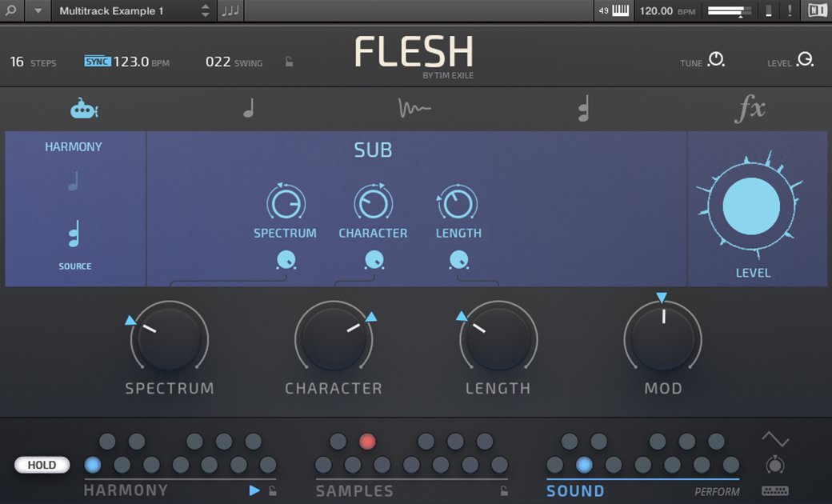Open the fx effects tab
This screenshot has height=504, width=832.
[x=750, y=109]
